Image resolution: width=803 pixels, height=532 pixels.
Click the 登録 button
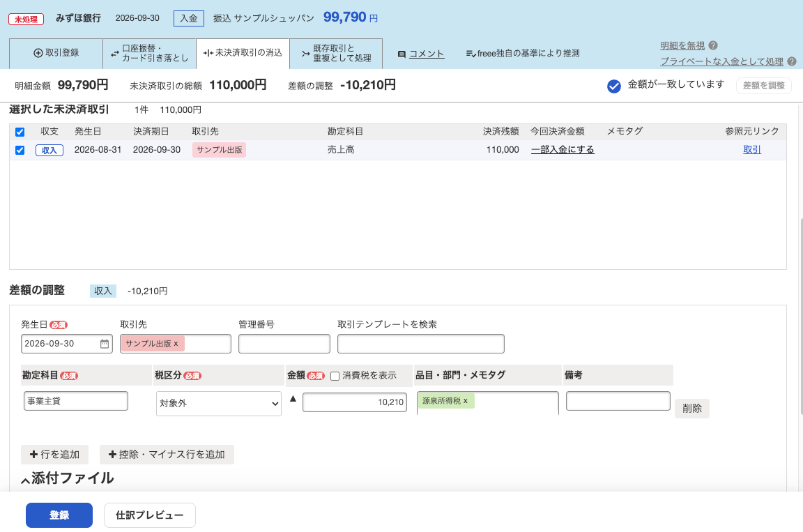point(59,515)
